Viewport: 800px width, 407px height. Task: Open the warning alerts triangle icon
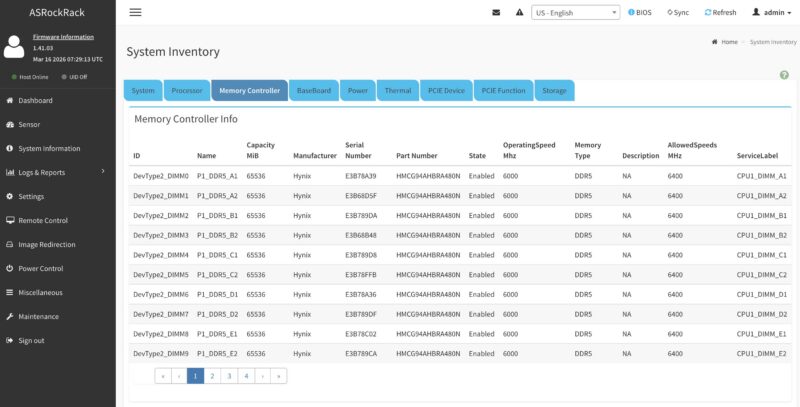pos(519,12)
